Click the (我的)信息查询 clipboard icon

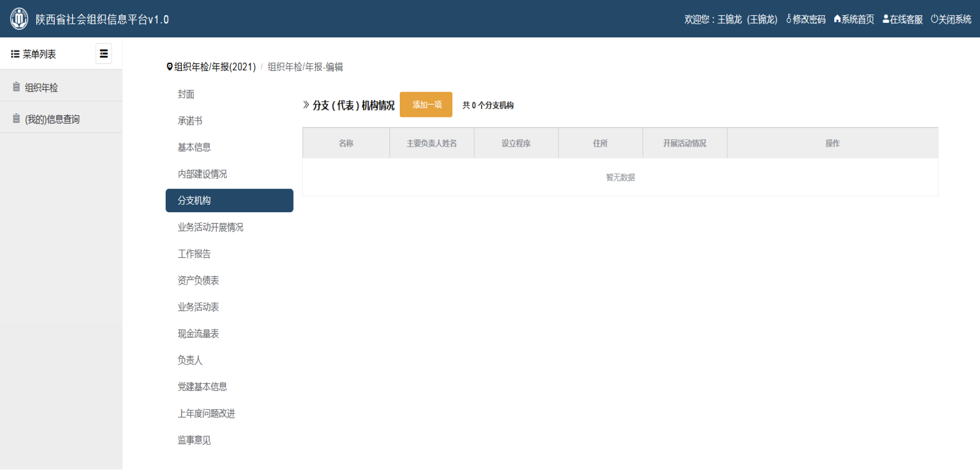coord(16,119)
